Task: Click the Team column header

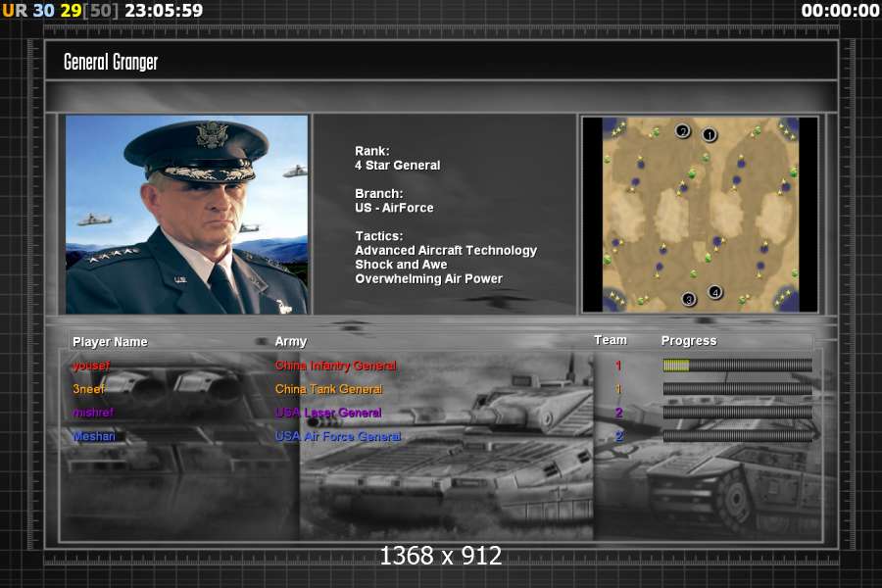Action: [610, 340]
